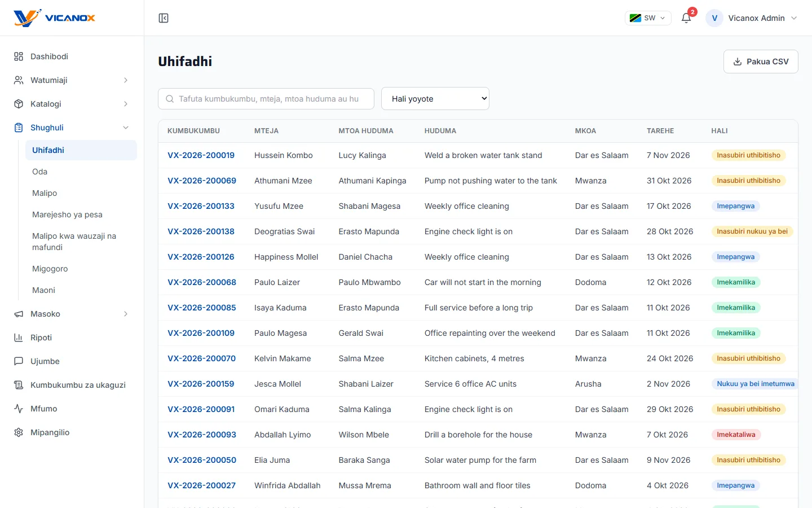
Task: Click the Nukuu ya bei imetumwa badge
Action: pyautogui.click(x=755, y=384)
